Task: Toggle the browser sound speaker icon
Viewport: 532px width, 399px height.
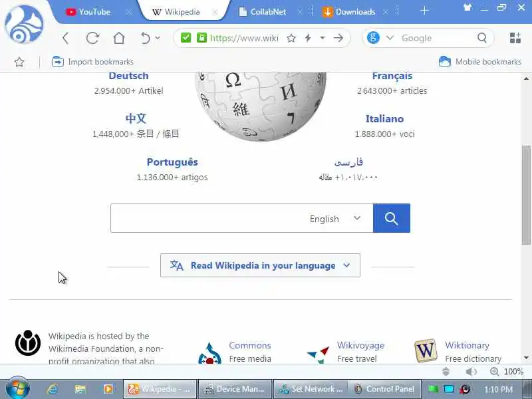Action: (x=471, y=372)
